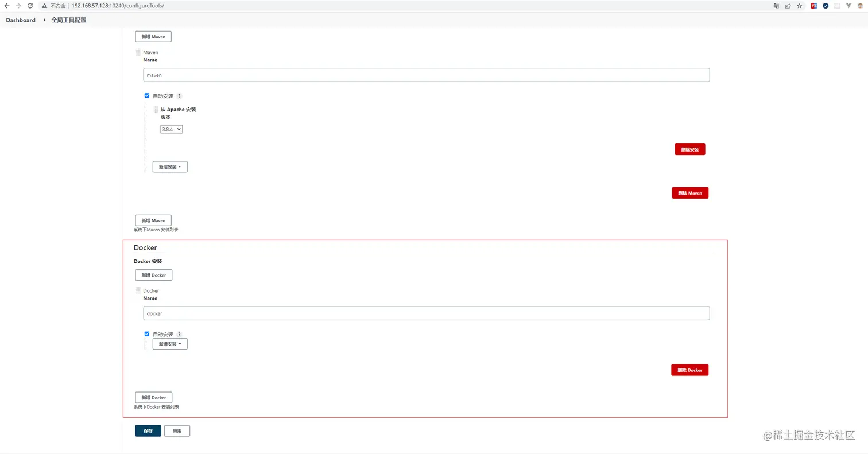Viewport: 868px width, 454px height.
Task: Click 全局工具配置 breadcrumb item
Action: coord(69,20)
